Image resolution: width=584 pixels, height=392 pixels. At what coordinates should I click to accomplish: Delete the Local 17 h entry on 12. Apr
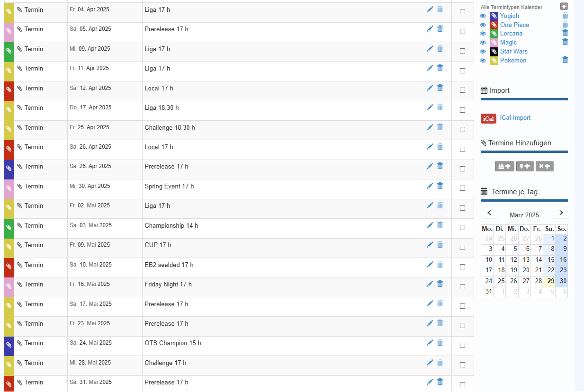[440, 88]
